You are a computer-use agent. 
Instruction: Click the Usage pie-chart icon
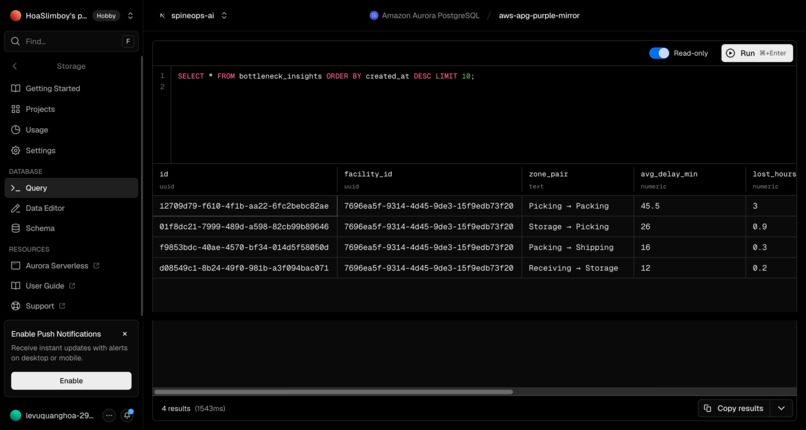click(x=16, y=130)
